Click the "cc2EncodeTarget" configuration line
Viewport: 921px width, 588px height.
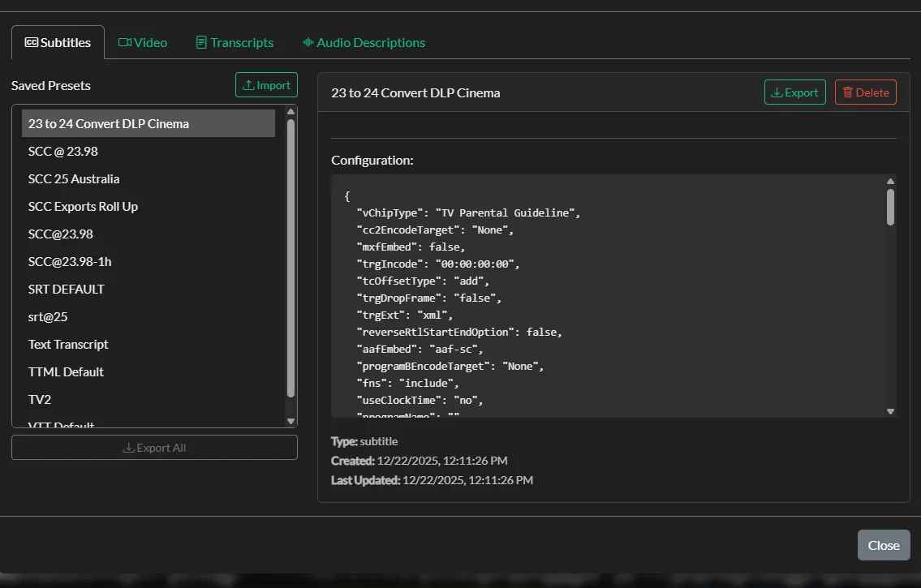[x=435, y=230]
